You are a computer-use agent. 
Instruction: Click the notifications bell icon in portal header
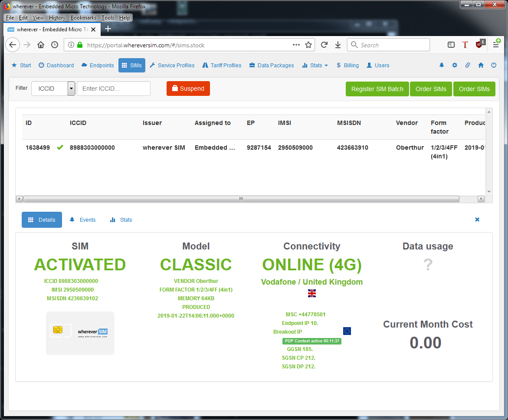tap(442, 65)
